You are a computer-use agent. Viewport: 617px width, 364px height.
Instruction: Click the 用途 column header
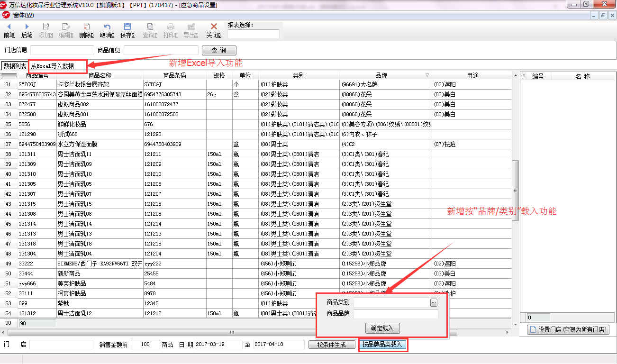tap(472, 75)
